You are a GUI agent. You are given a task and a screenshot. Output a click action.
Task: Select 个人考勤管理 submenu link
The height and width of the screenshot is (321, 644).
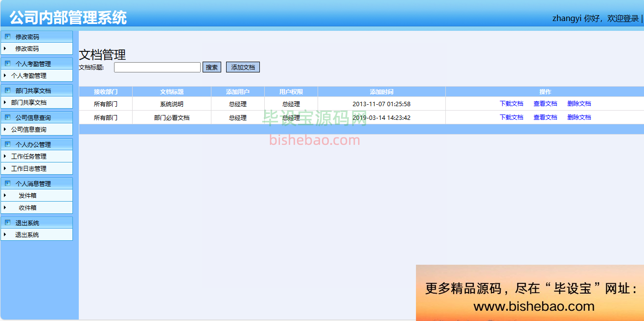(x=29, y=76)
